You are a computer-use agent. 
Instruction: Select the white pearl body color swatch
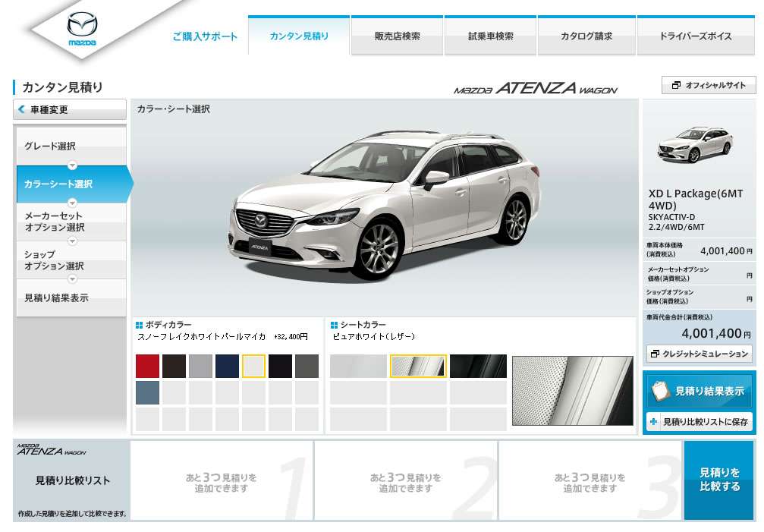tap(254, 366)
